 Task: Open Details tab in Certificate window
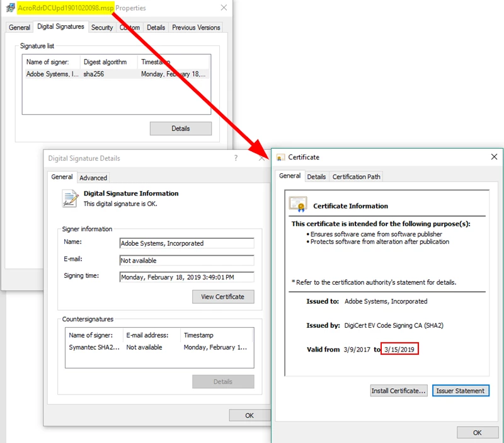click(316, 177)
